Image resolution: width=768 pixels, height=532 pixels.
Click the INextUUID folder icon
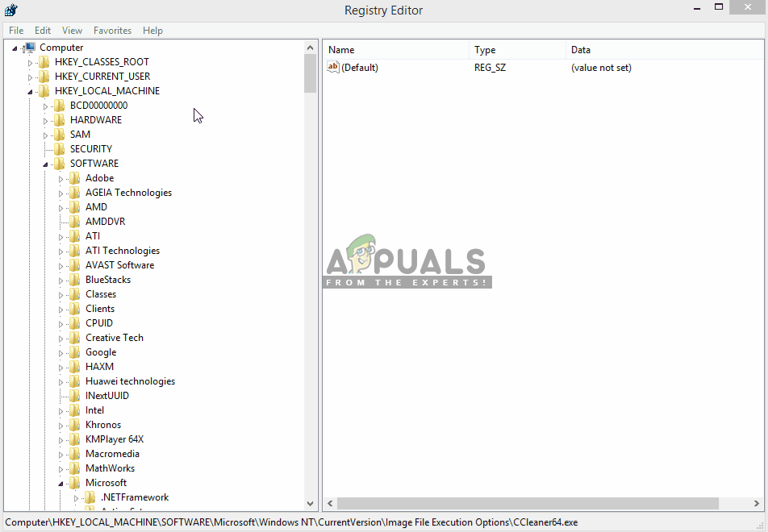click(74, 396)
